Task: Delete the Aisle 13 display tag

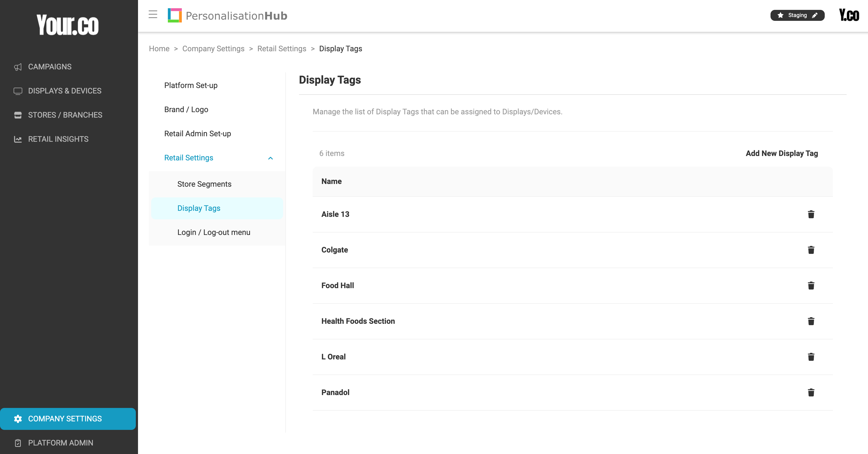Action: point(811,214)
